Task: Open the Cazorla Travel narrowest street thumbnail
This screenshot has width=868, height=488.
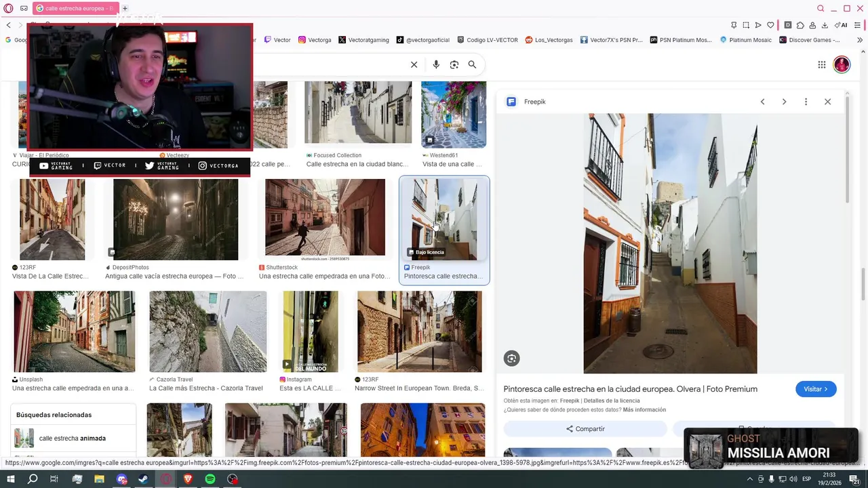Action: tap(208, 331)
